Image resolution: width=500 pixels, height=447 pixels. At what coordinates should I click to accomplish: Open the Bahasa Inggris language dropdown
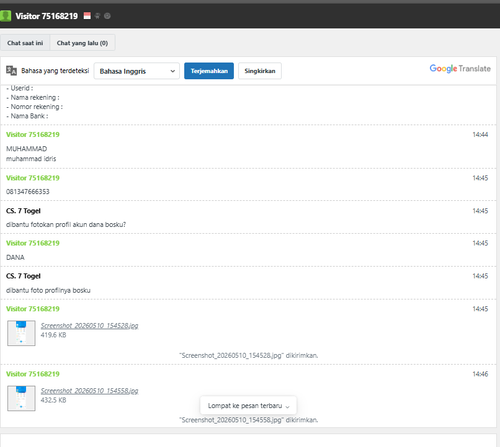tap(137, 71)
